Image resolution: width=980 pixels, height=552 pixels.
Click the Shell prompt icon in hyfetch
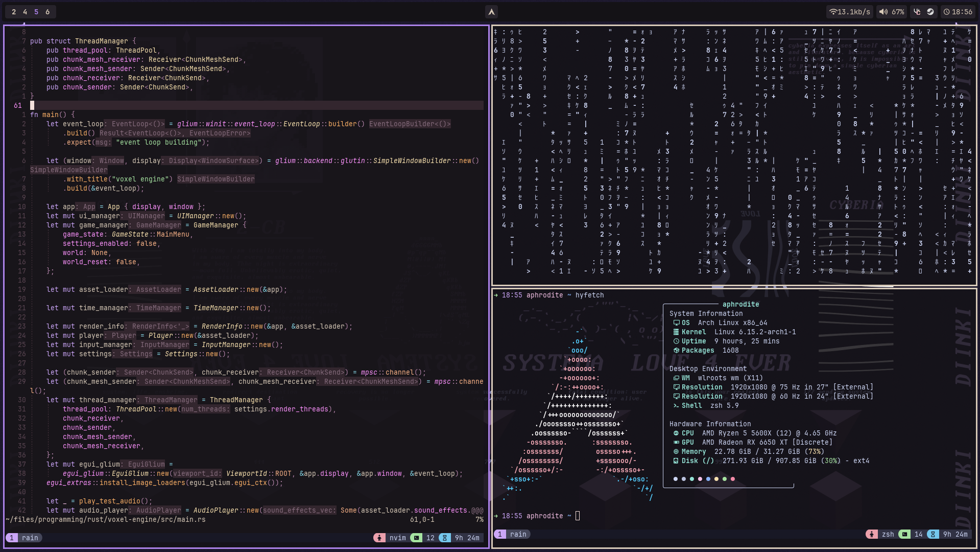(676, 406)
